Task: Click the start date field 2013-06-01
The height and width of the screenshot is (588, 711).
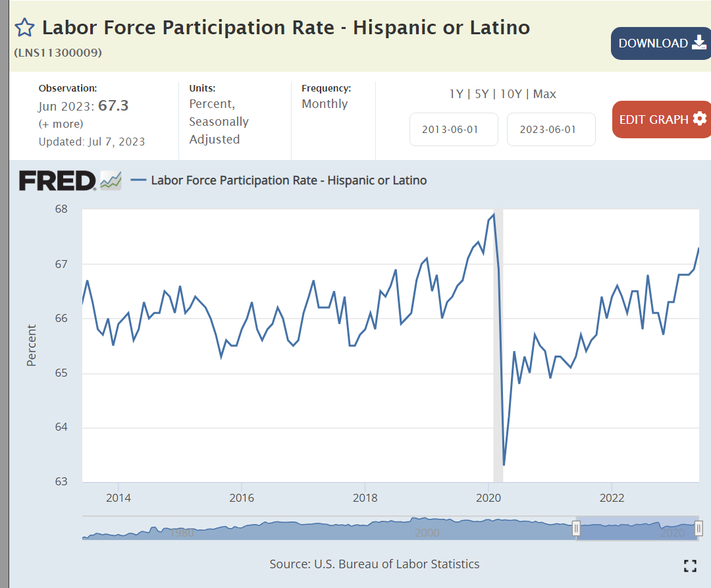Action: point(450,129)
